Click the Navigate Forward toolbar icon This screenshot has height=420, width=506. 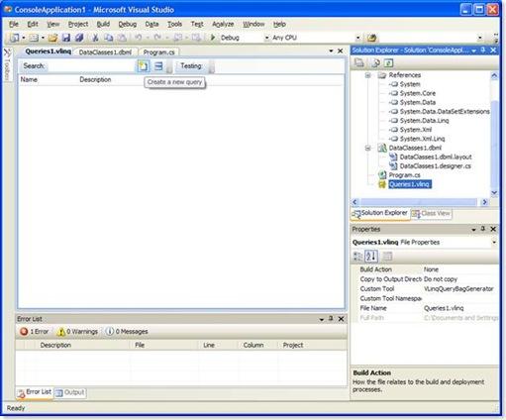[196, 38]
